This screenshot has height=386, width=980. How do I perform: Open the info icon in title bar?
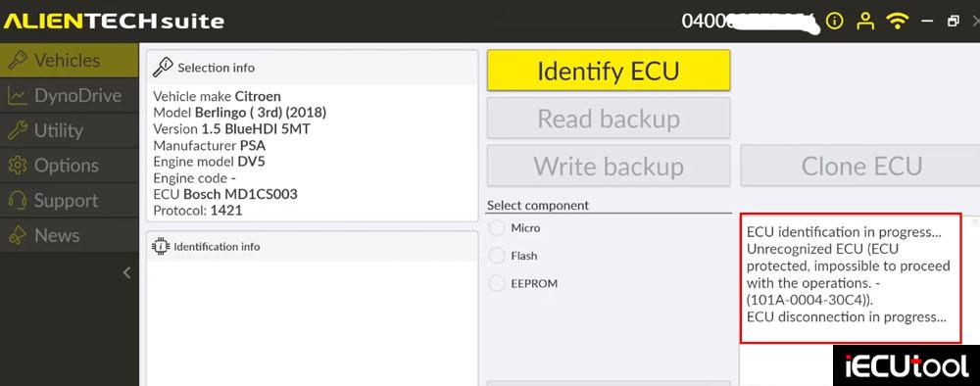834,22
